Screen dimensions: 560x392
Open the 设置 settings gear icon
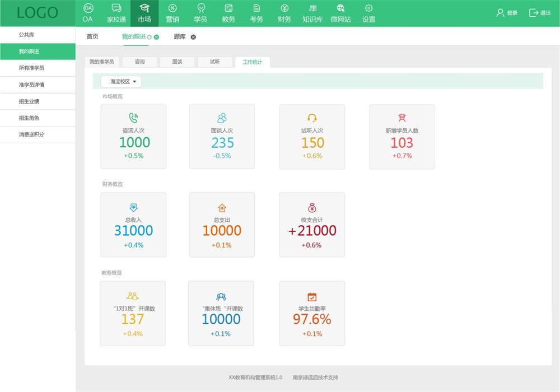(368, 8)
